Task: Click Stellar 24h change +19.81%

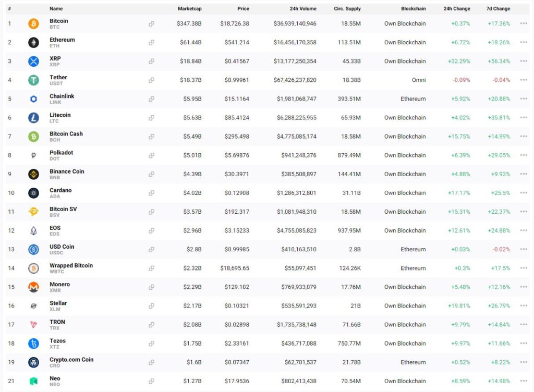Action: [459, 306]
